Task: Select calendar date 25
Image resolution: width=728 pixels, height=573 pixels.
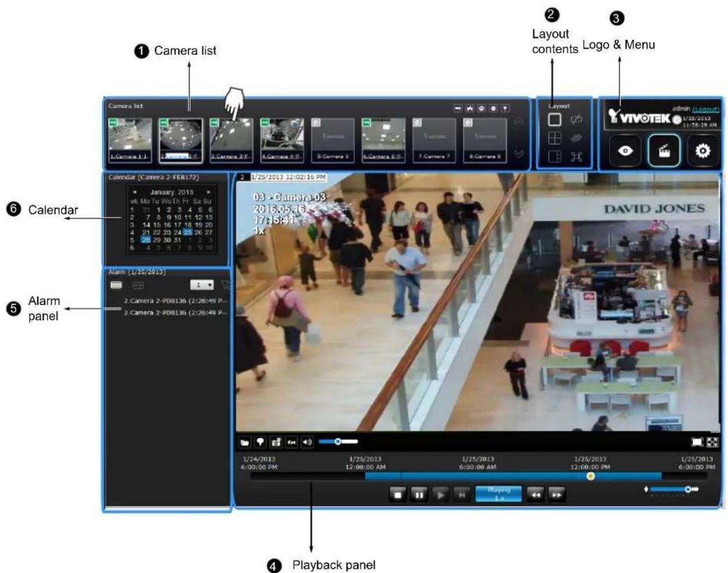Action: [x=188, y=232]
